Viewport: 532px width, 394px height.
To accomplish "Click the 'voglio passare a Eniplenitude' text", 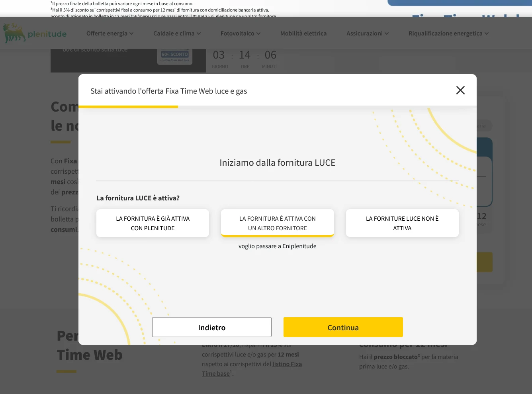I will tap(278, 246).
